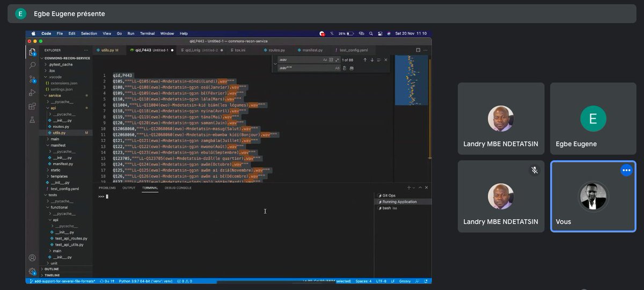Switch to the DEBUG CONSOLE panel tab
The image size is (644, 290).
point(178,187)
